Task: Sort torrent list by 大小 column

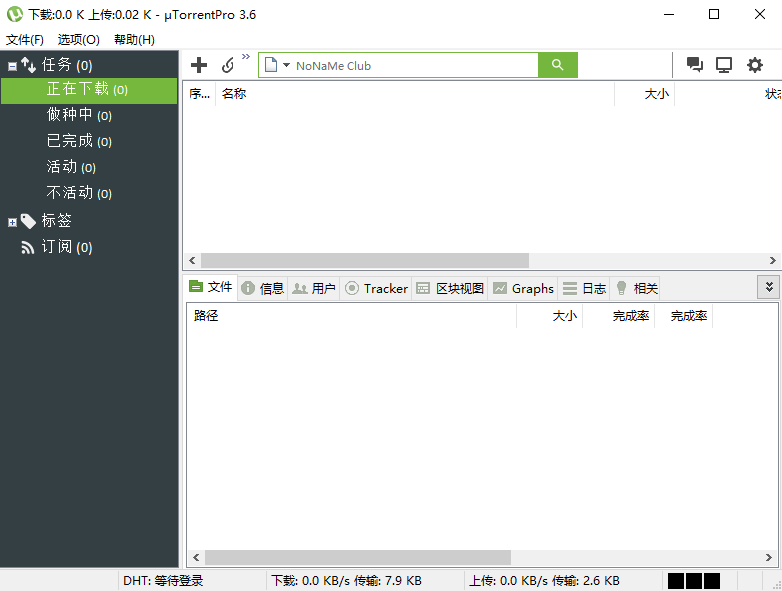Action: click(644, 94)
